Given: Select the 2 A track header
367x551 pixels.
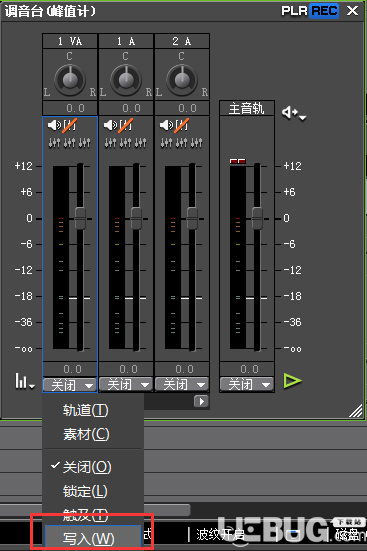Looking at the screenshot, I should coord(182,41).
